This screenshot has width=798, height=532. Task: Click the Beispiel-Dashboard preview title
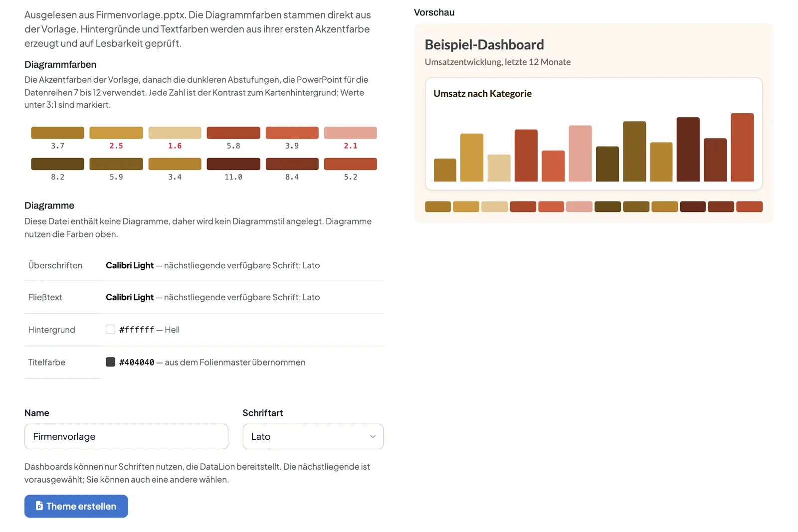click(484, 45)
